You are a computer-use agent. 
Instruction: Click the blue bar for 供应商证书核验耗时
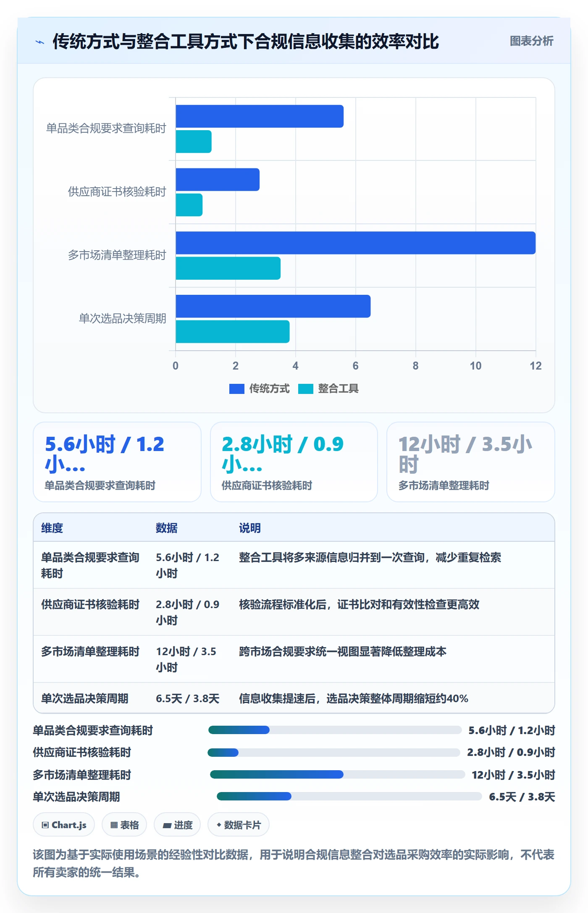tap(218, 180)
